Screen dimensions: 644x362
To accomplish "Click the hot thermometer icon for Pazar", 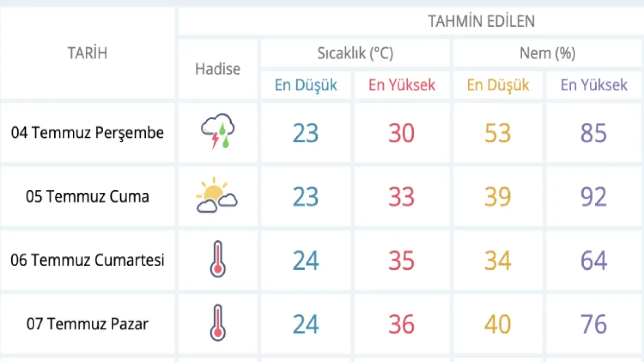I will (217, 323).
